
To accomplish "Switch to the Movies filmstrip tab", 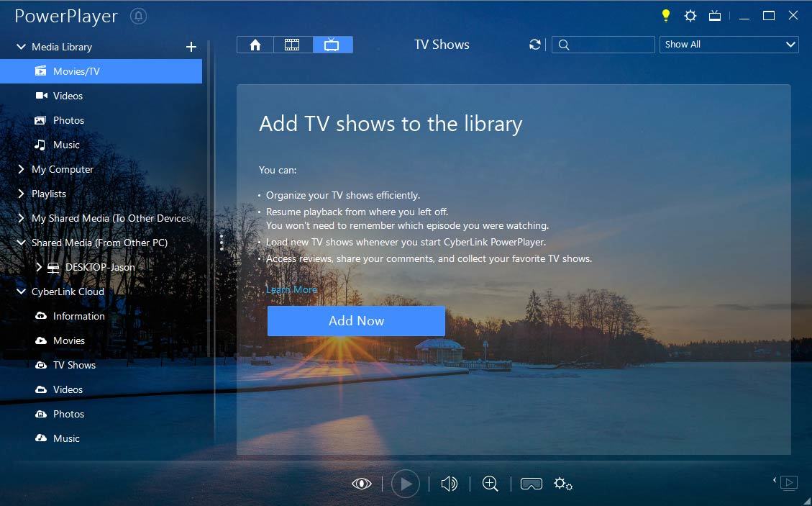I will 293,45.
